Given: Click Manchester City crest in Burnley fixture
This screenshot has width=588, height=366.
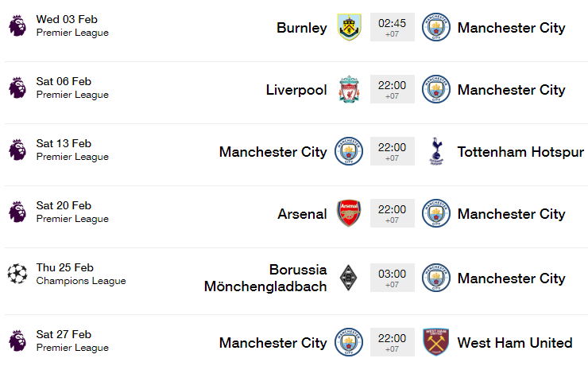Looking at the screenshot, I should tap(436, 27).
